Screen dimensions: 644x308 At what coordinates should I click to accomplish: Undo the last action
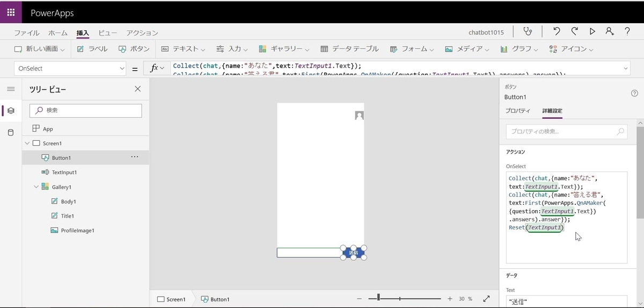click(x=557, y=32)
